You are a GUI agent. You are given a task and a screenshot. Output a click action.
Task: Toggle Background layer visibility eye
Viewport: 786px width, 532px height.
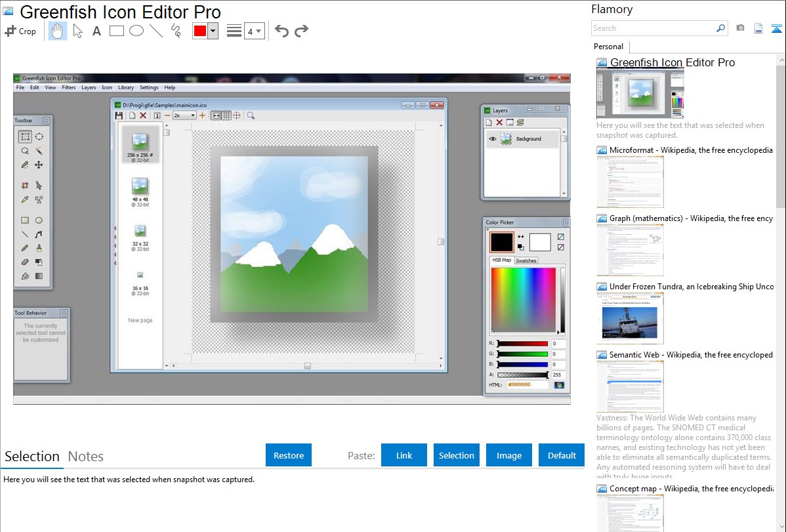point(493,139)
